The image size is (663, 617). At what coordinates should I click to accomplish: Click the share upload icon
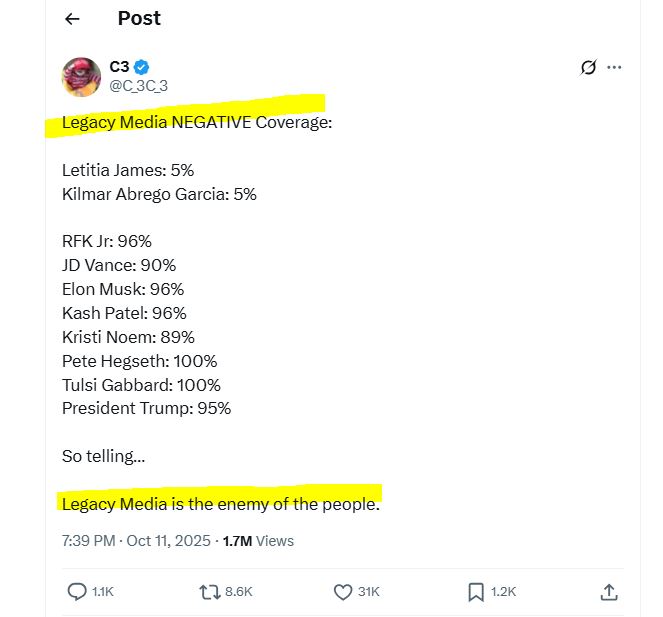pos(608,592)
